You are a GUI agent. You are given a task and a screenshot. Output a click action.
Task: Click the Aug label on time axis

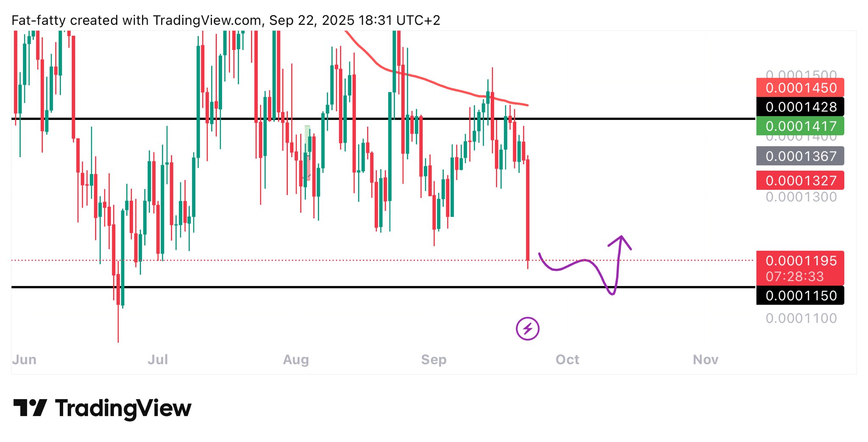pos(296,360)
